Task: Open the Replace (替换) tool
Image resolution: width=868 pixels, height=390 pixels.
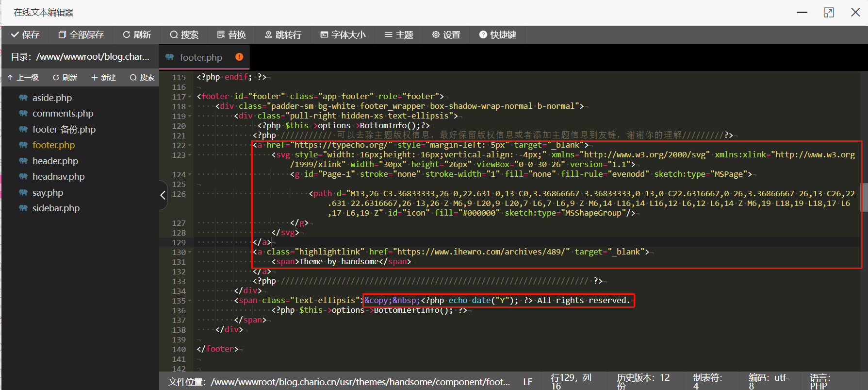Action: tap(231, 35)
